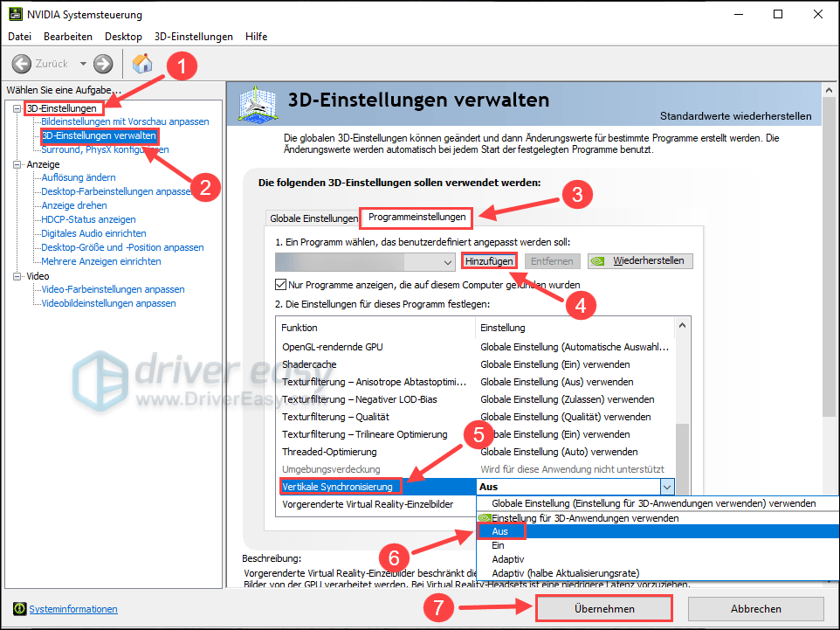This screenshot has height=630, width=840.
Task: Select 'Aus' in the dropdown list
Action: (658, 531)
